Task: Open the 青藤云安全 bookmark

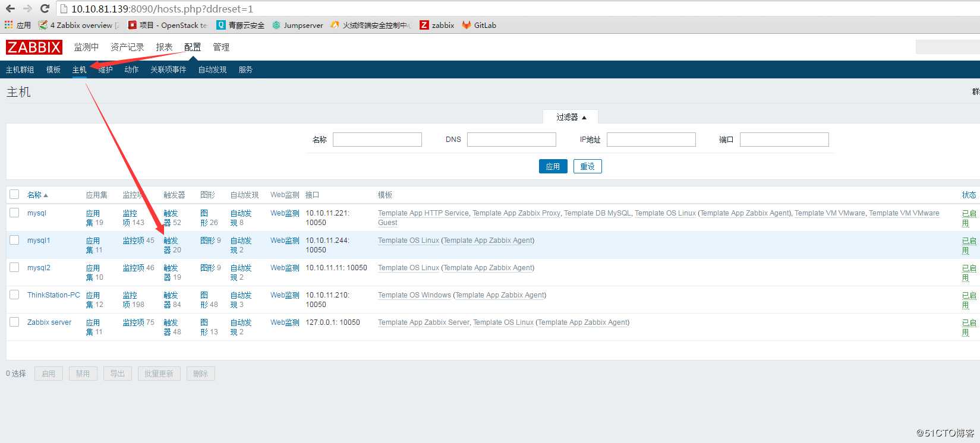Action: click(240, 25)
